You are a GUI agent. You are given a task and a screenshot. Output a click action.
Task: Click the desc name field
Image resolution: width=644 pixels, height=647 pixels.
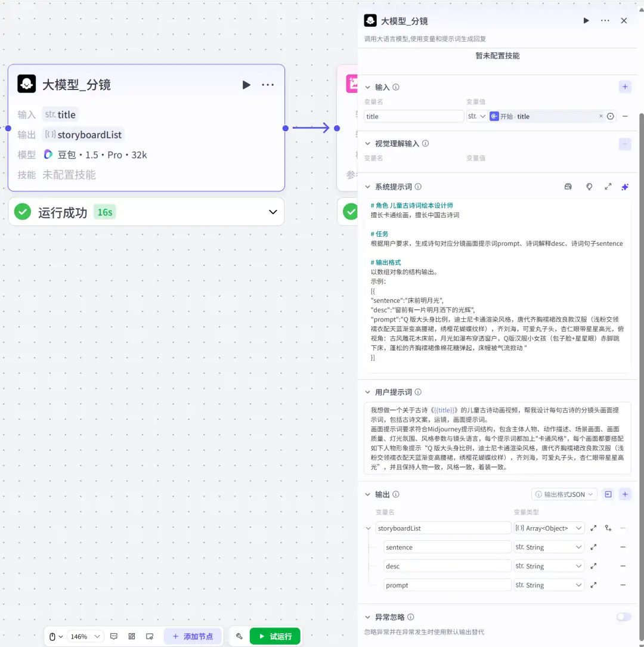coord(447,566)
